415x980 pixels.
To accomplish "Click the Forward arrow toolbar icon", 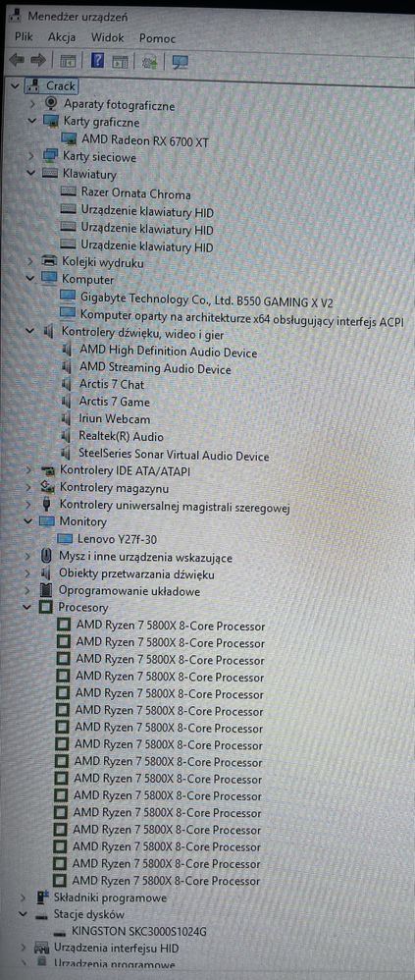I will point(38,61).
